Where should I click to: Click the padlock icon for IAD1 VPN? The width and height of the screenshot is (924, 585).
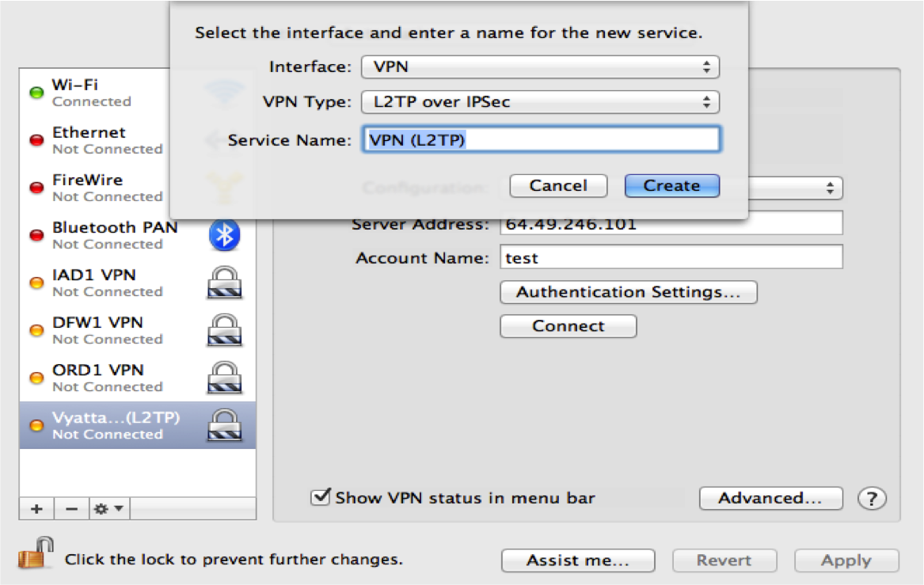[225, 283]
